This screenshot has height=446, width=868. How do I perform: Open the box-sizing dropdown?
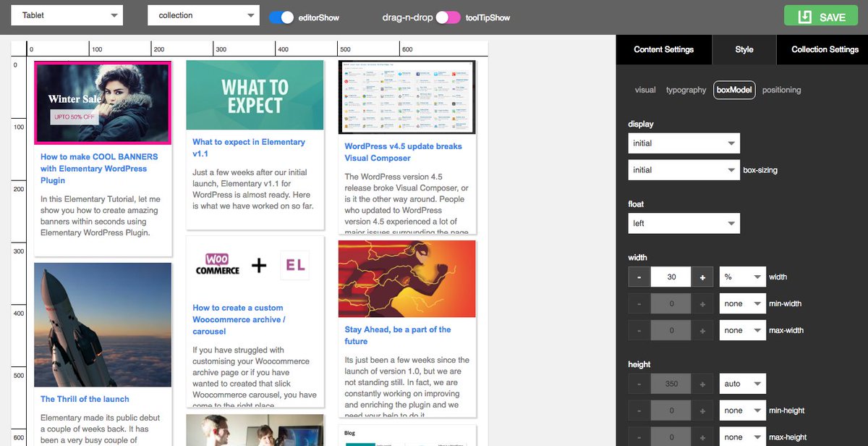click(x=684, y=170)
